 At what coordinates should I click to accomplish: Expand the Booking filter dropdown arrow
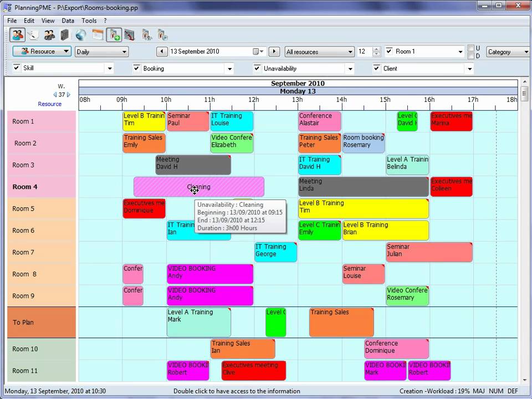coord(229,69)
